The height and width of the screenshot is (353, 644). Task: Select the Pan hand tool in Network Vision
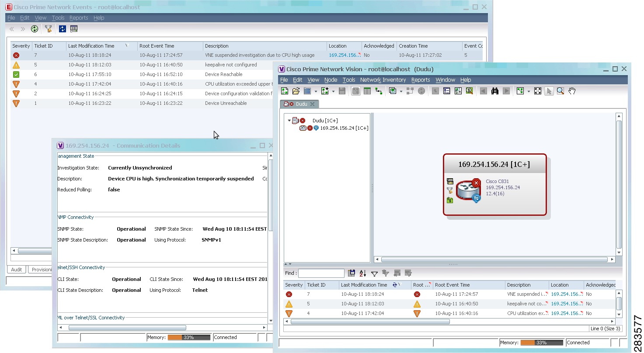tap(572, 91)
